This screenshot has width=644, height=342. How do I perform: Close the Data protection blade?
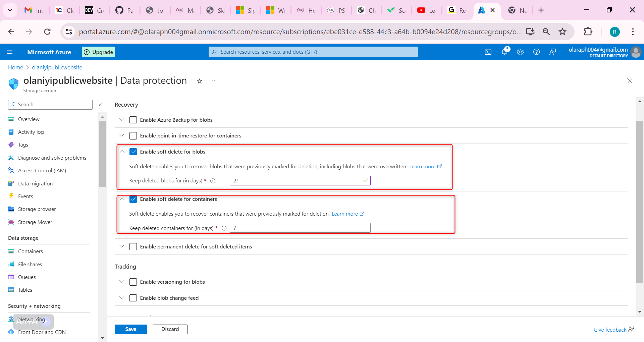coord(630,81)
